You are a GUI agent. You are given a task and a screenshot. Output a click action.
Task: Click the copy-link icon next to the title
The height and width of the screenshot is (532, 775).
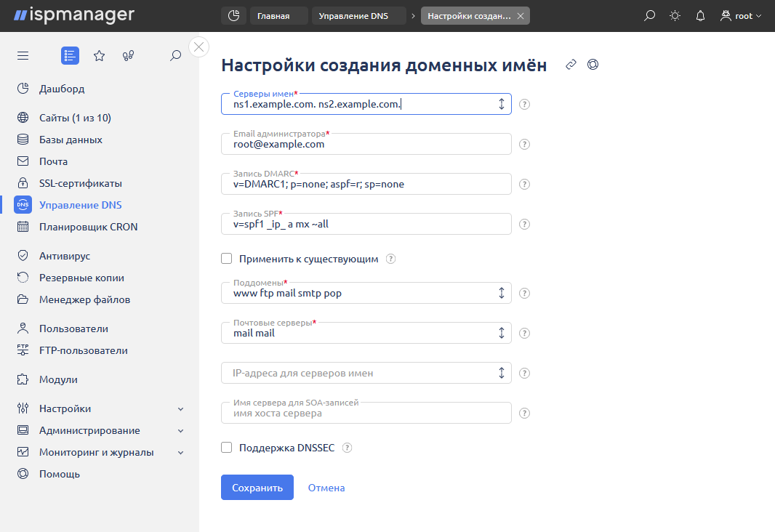click(571, 65)
